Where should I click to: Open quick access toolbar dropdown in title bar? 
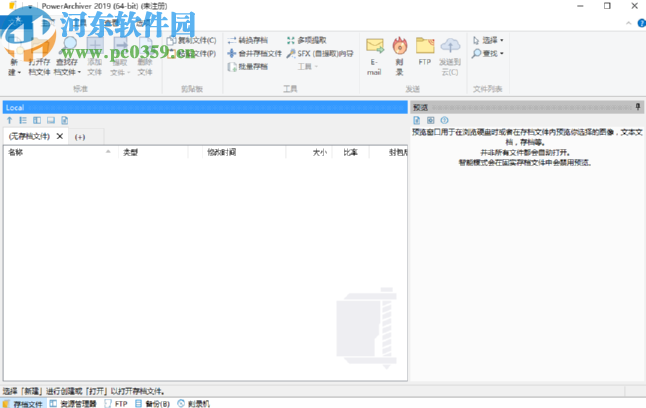30,7
